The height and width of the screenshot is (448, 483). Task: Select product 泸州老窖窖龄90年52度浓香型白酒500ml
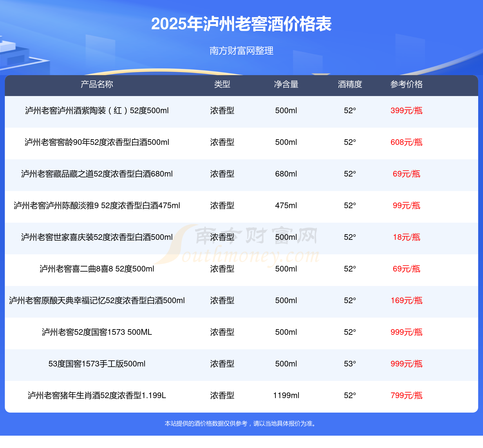point(97,142)
